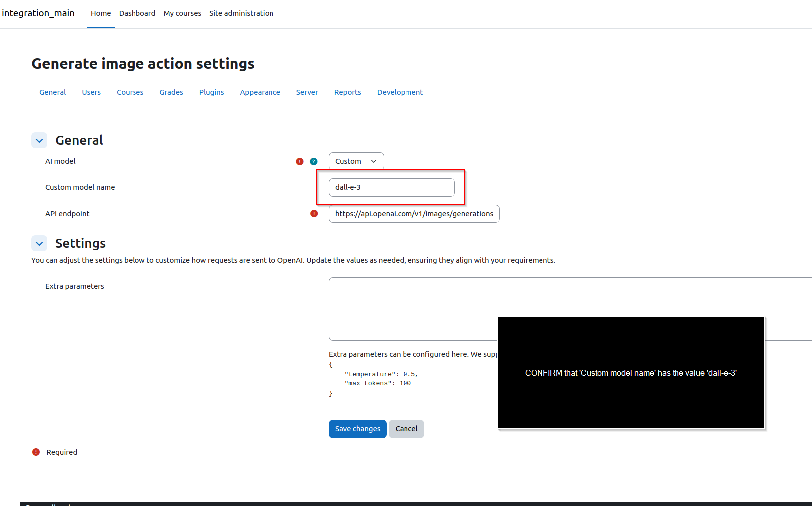Click the 'AI model' label
Screen dimensions: 812x506
point(60,161)
